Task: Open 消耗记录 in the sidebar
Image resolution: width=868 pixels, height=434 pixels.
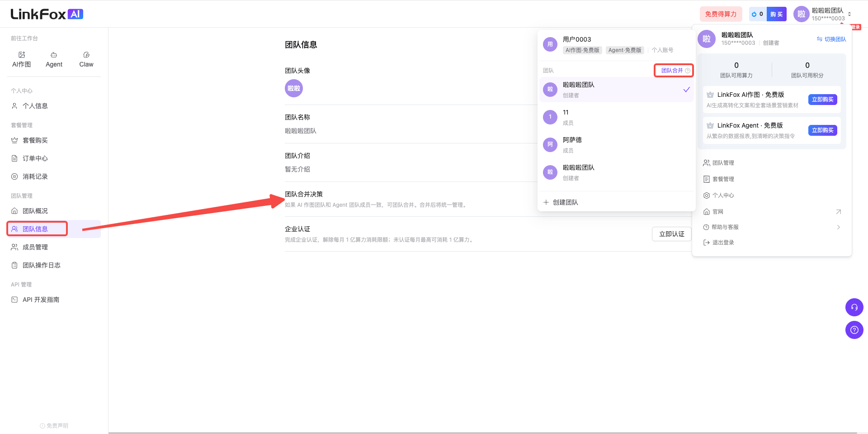Action: [x=54, y=176]
